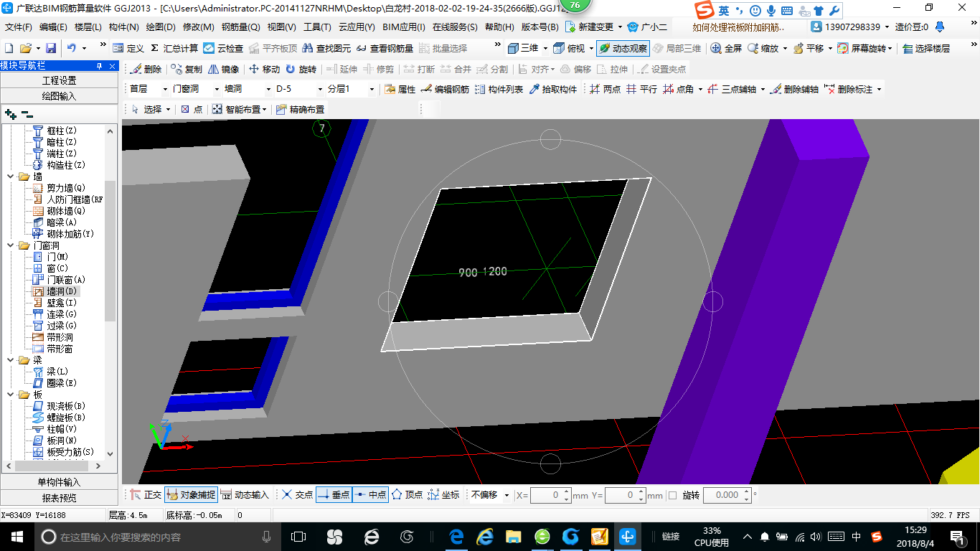Image resolution: width=980 pixels, height=551 pixels.
Task: Open 查看钢筋量 rebar quantity viewer
Action: point(385,48)
